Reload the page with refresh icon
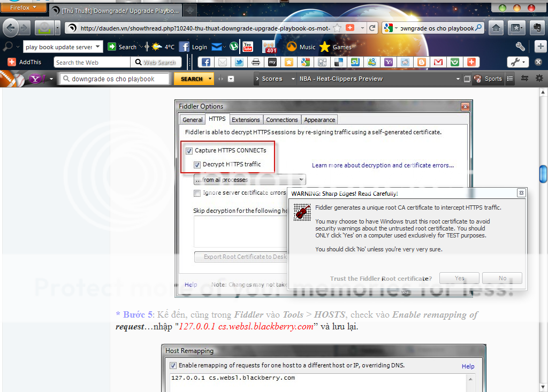548x392 pixels. coord(372,28)
